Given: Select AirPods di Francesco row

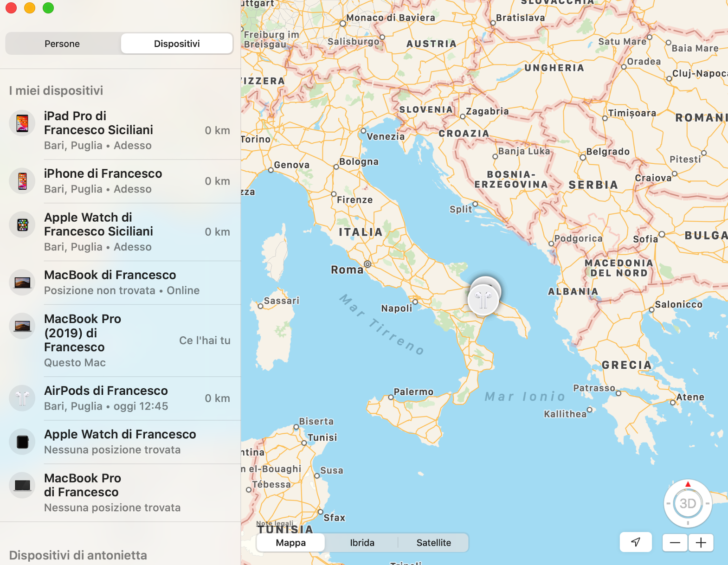Looking at the screenshot, I should click(x=120, y=398).
